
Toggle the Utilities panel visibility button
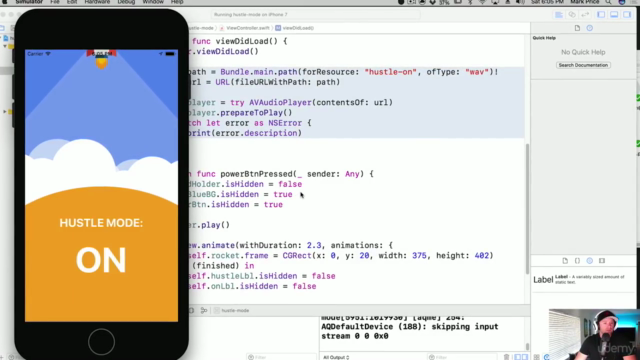(x=627, y=15)
